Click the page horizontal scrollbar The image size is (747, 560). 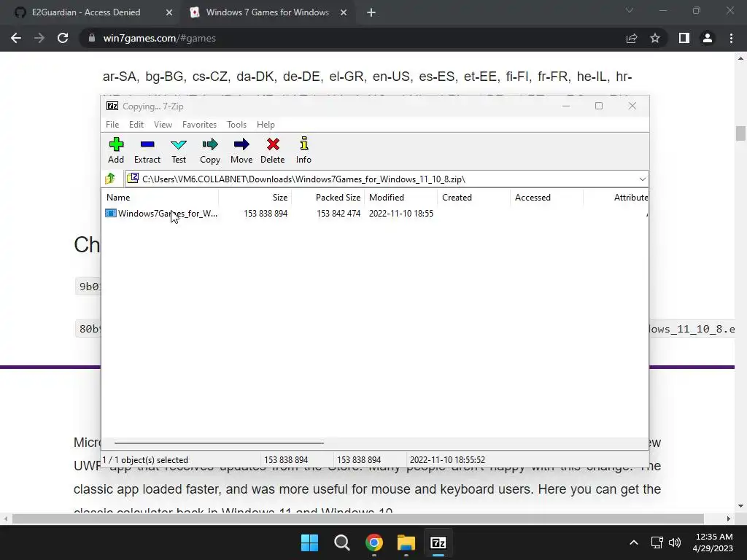tap(358, 518)
